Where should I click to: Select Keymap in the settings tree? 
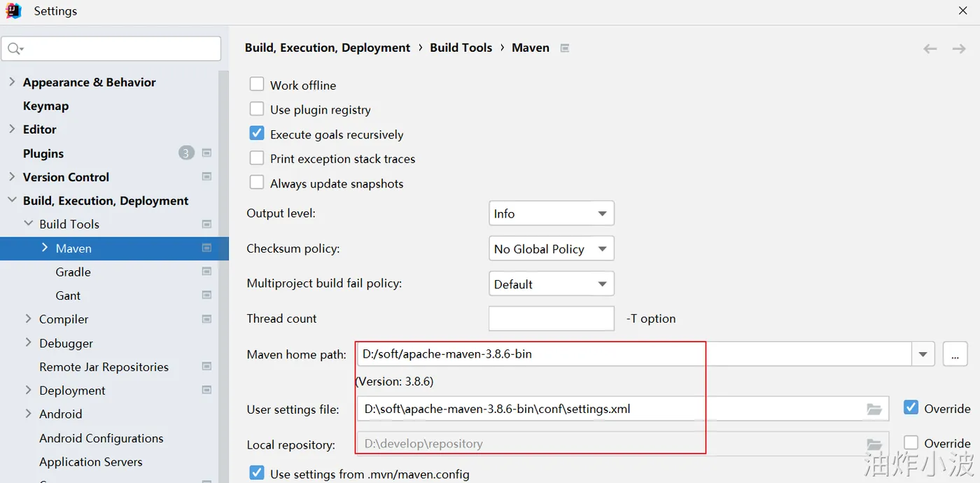pos(45,106)
